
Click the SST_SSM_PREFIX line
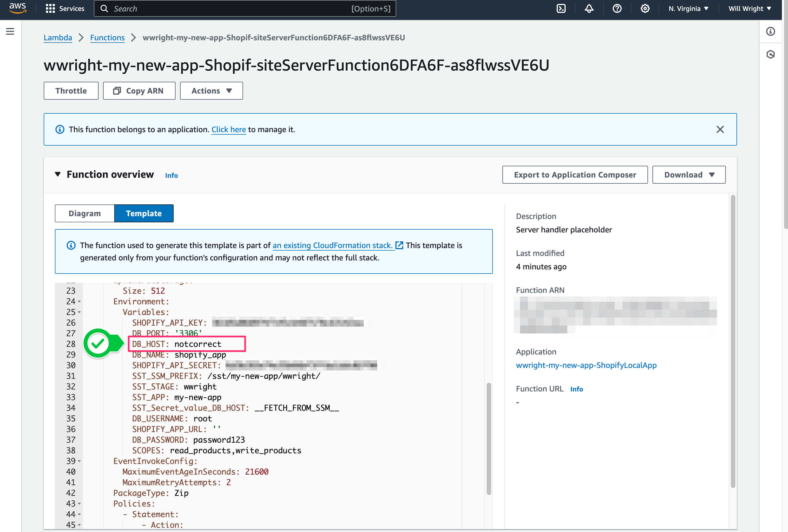coord(226,376)
